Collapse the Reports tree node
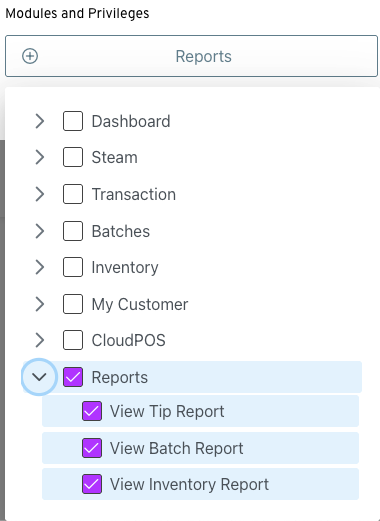 (39, 377)
